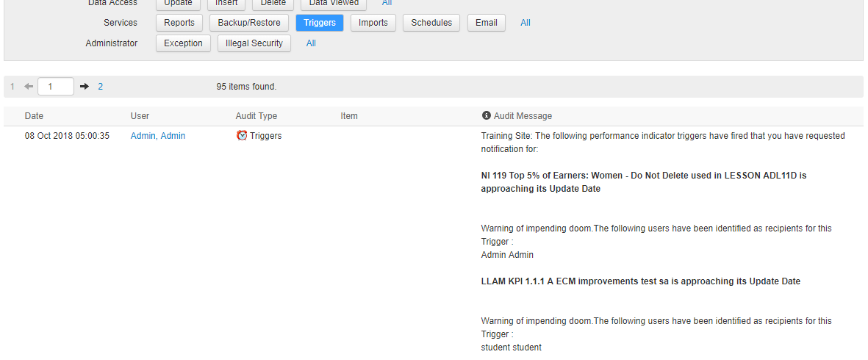Toggle the Email filter button

click(486, 23)
